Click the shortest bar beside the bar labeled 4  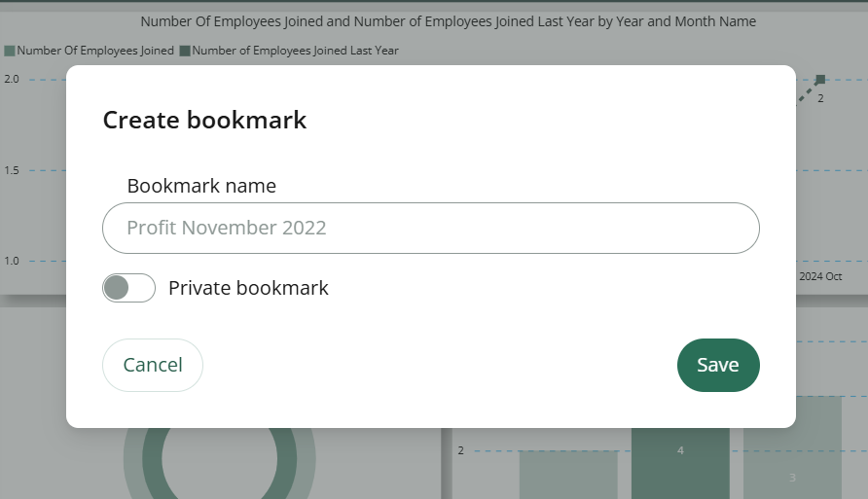click(568, 475)
